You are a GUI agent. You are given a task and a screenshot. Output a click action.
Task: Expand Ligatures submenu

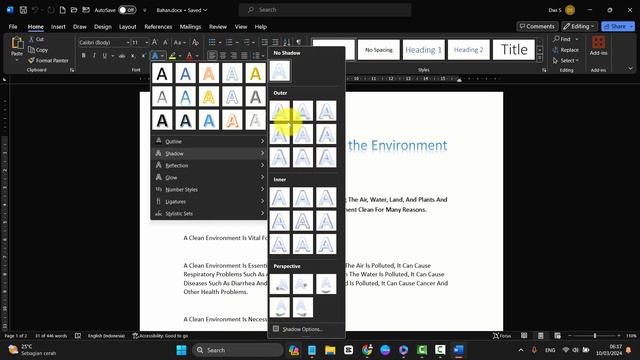point(209,201)
